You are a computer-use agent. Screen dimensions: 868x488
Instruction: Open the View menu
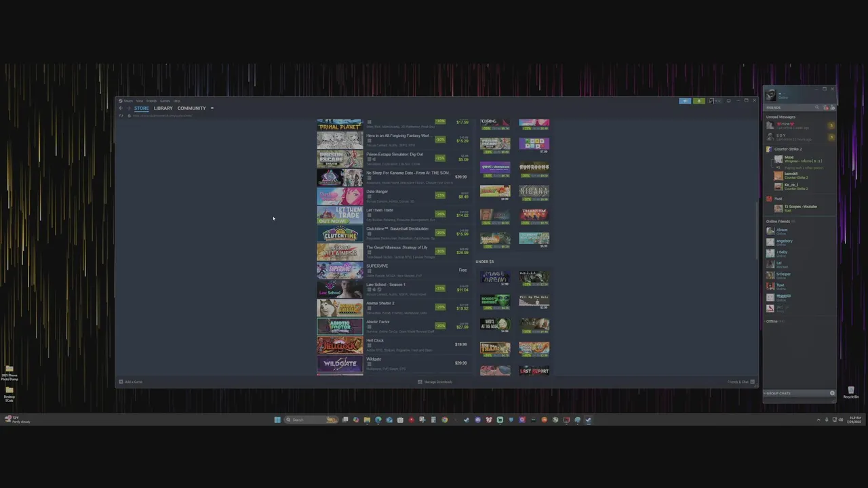pos(139,101)
